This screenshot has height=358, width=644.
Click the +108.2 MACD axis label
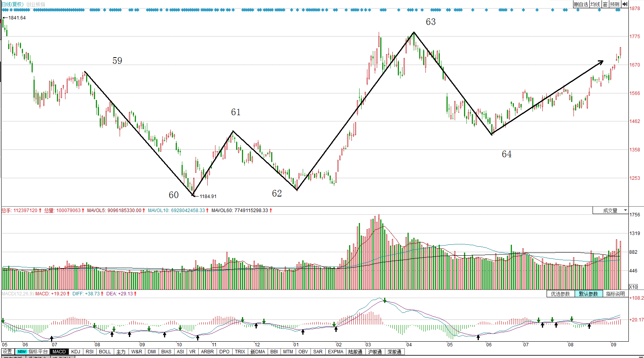pos(636,298)
